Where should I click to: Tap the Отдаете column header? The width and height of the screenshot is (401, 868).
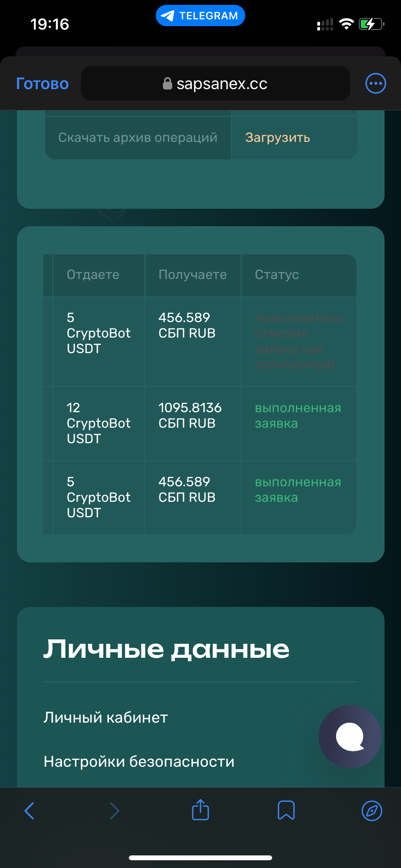point(93,275)
